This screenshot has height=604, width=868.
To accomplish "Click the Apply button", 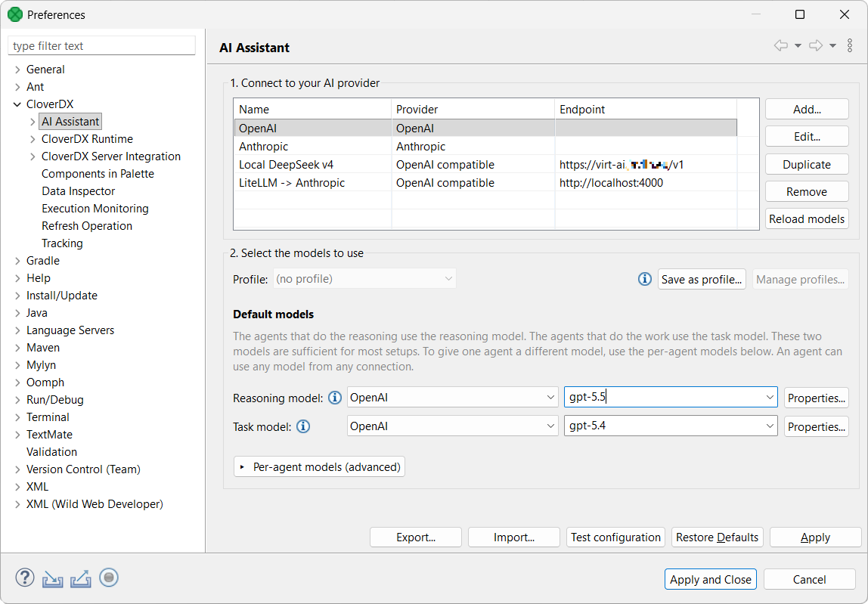I will pyautogui.click(x=815, y=537).
